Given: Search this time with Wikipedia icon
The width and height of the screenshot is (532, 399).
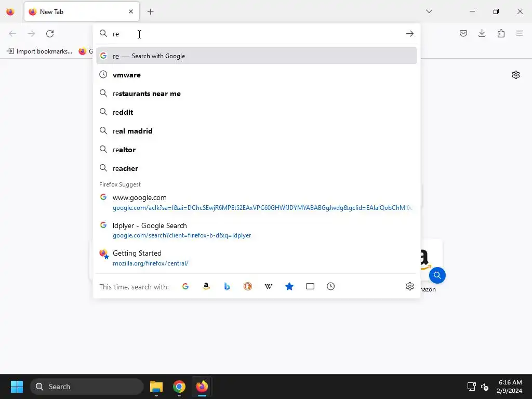Looking at the screenshot, I should coord(269,286).
